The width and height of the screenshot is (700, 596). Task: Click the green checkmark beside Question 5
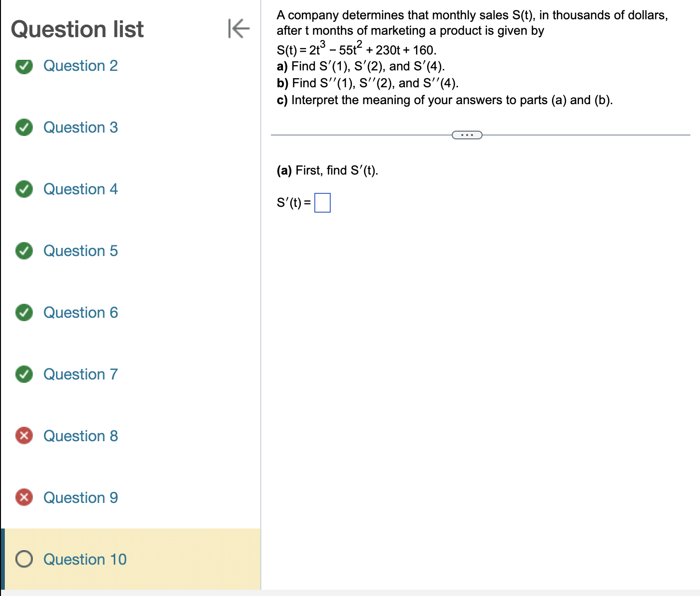point(24,251)
